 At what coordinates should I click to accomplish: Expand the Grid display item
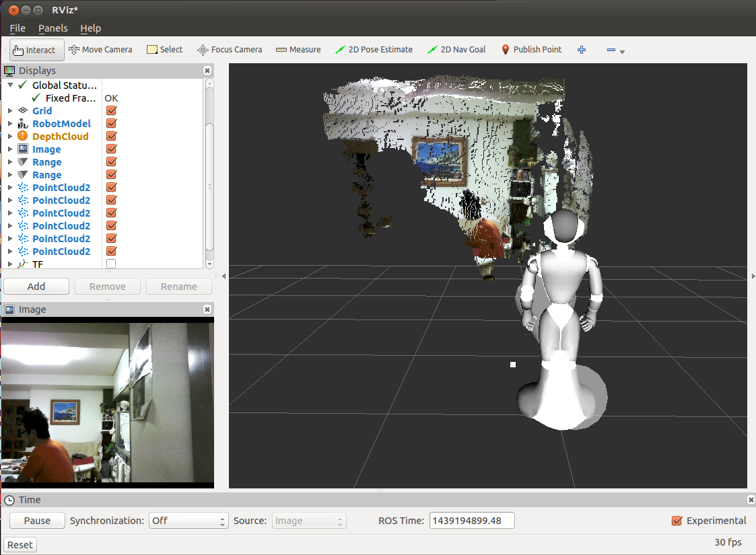10,111
